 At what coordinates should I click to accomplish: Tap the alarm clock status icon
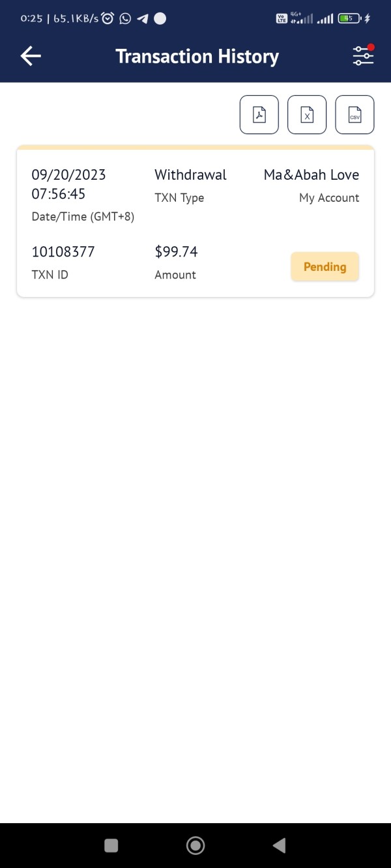[x=108, y=18]
